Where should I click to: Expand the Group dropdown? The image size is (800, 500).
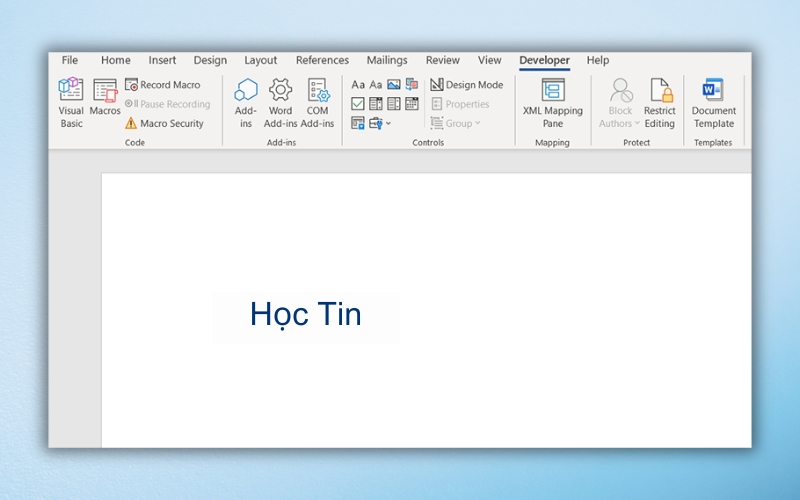pos(456,123)
